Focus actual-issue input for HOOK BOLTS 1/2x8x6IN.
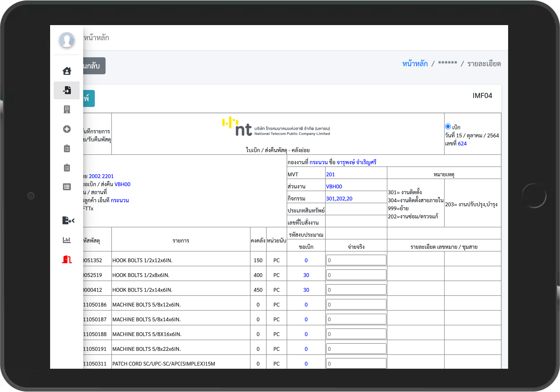 pyautogui.click(x=356, y=275)
